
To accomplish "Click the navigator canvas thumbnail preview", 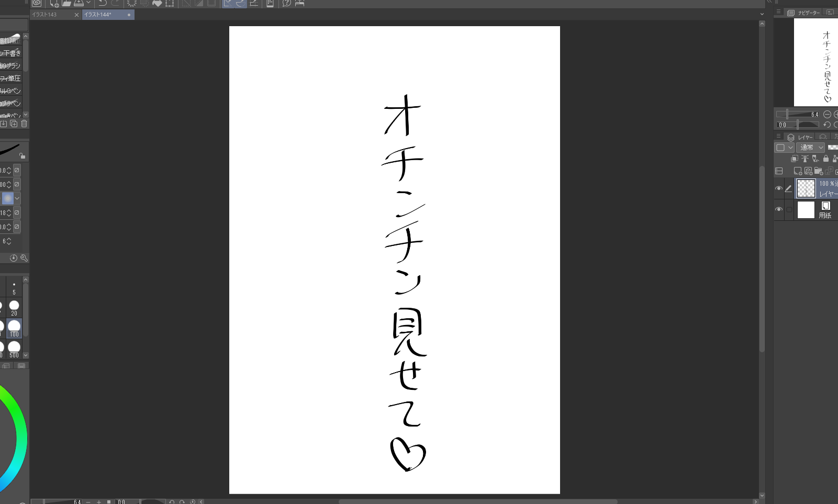I will 816,62.
